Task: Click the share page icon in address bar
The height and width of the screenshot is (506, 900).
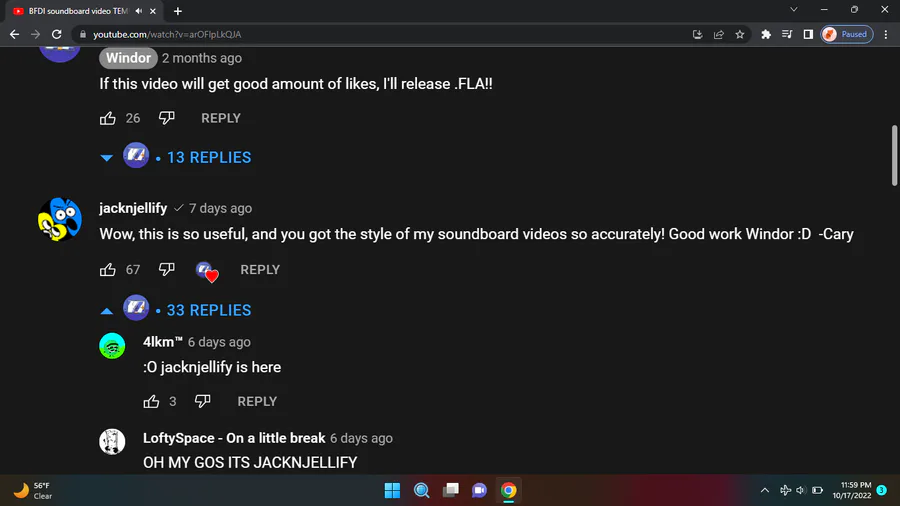Action: (x=719, y=34)
